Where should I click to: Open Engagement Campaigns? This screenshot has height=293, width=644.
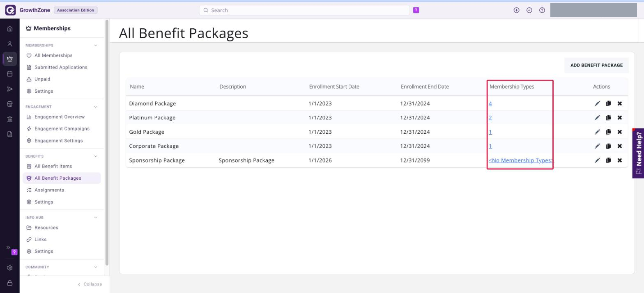tap(62, 129)
